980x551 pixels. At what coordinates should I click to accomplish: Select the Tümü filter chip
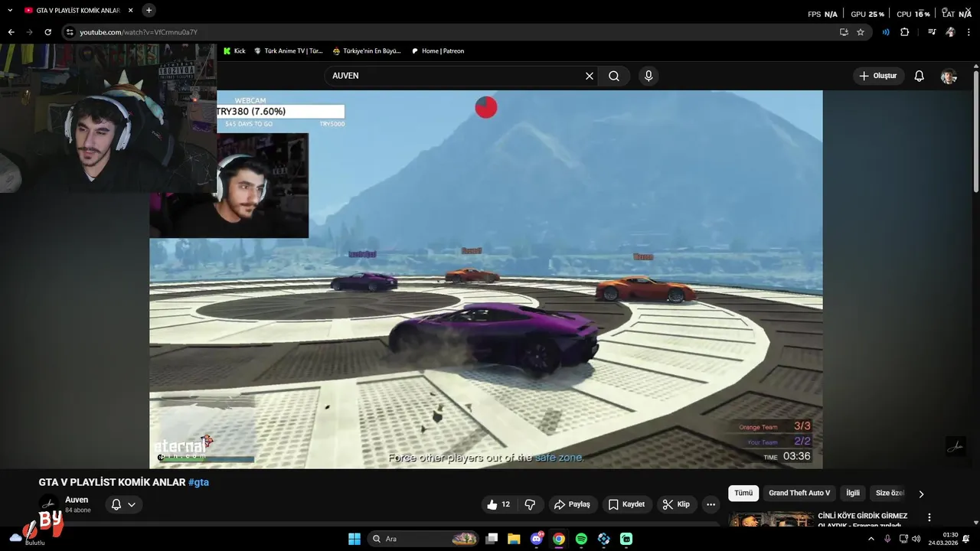click(x=743, y=493)
